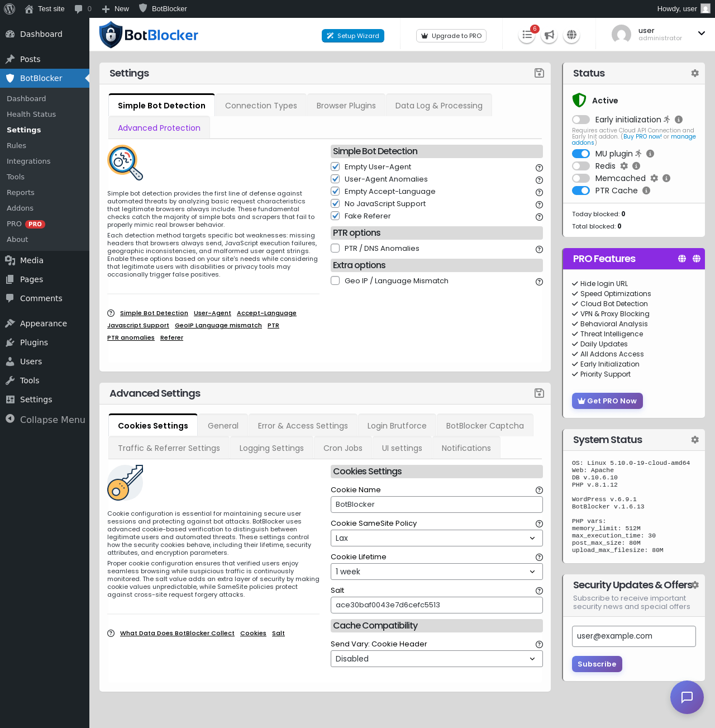The height and width of the screenshot is (728, 715).
Task: Open WordPress Plugins menu
Action: (x=34, y=342)
